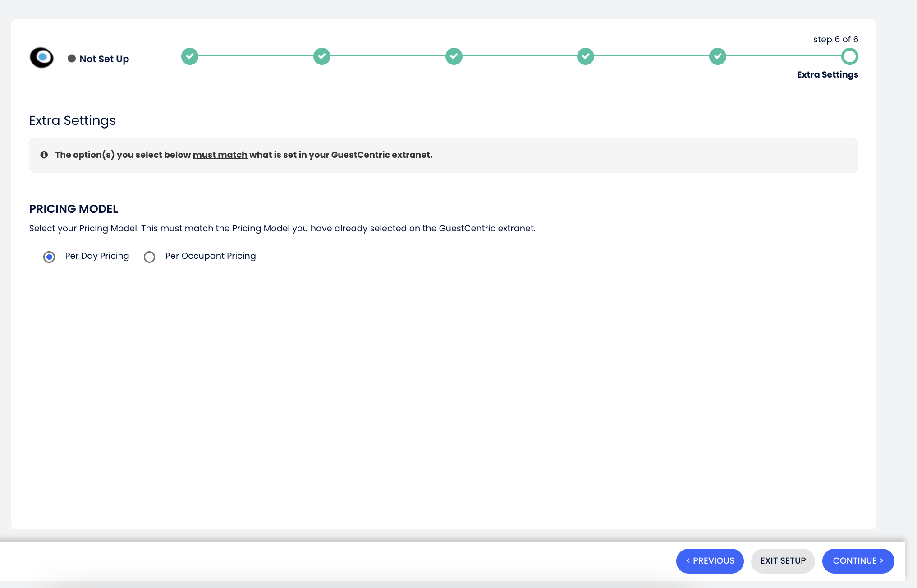Image resolution: width=917 pixels, height=588 pixels.
Task: Go back with the Previous button
Action: (710, 561)
